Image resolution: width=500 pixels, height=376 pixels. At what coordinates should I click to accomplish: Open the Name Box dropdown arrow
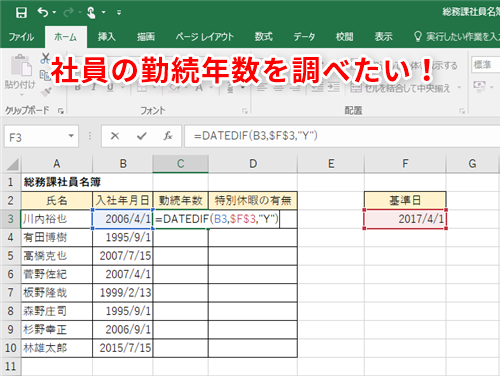click(71, 136)
